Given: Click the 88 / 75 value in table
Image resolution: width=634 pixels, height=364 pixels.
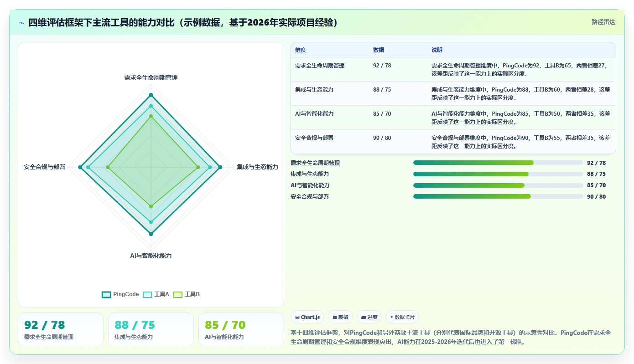Looking at the screenshot, I should [x=382, y=90].
